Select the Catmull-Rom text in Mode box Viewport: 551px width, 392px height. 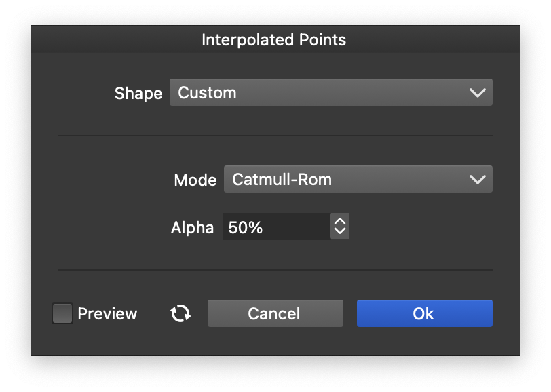282,180
